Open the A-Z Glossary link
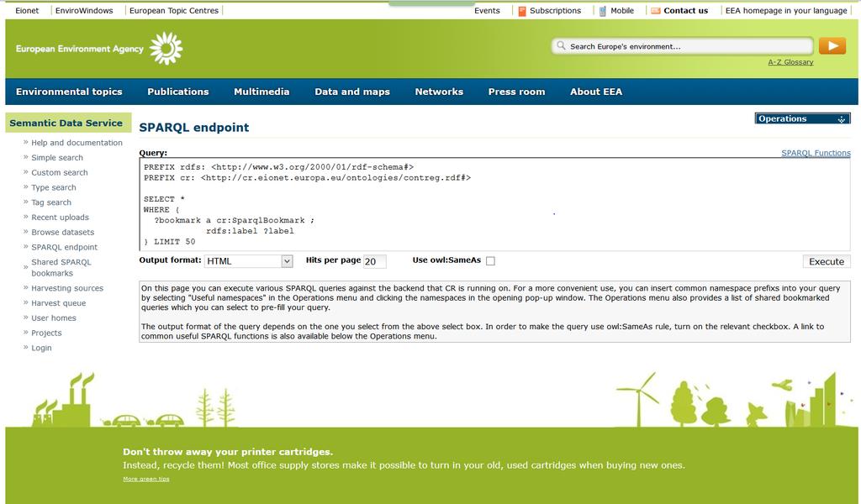Image resolution: width=861 pixels, height=504 pixels. pos(790,62)
